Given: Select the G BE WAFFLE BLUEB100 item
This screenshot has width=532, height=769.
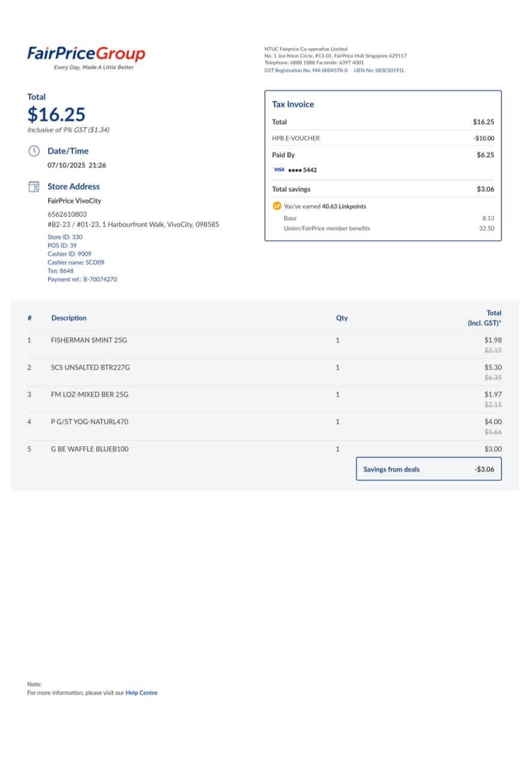Looking at the screenshot, I should tap(89, 449).
